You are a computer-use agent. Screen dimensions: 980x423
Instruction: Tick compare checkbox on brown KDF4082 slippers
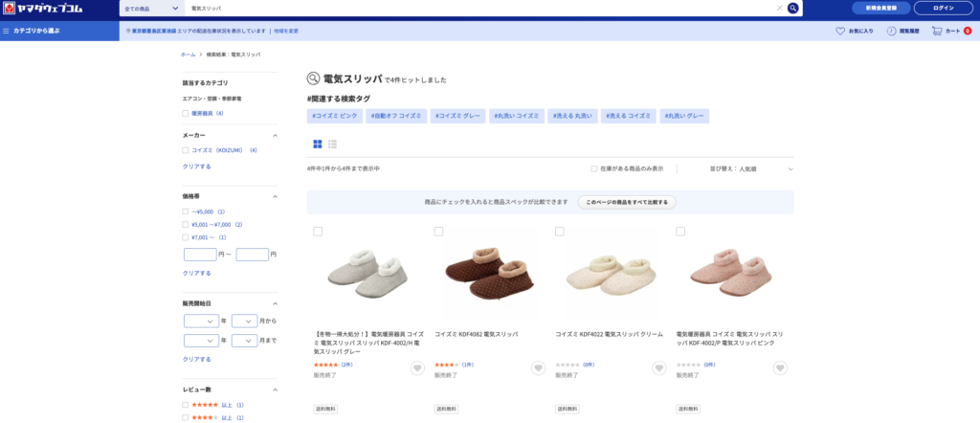[438, 232]
